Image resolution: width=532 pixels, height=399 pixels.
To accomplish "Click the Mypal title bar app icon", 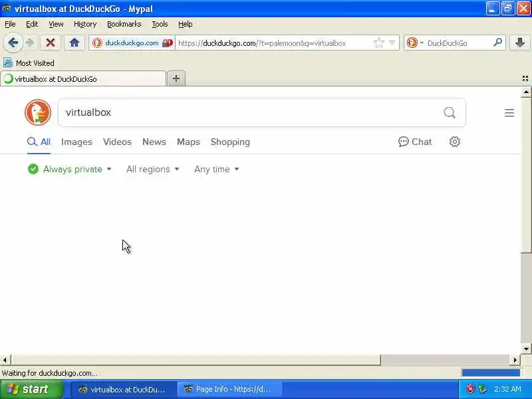I will tap(7, 9).
